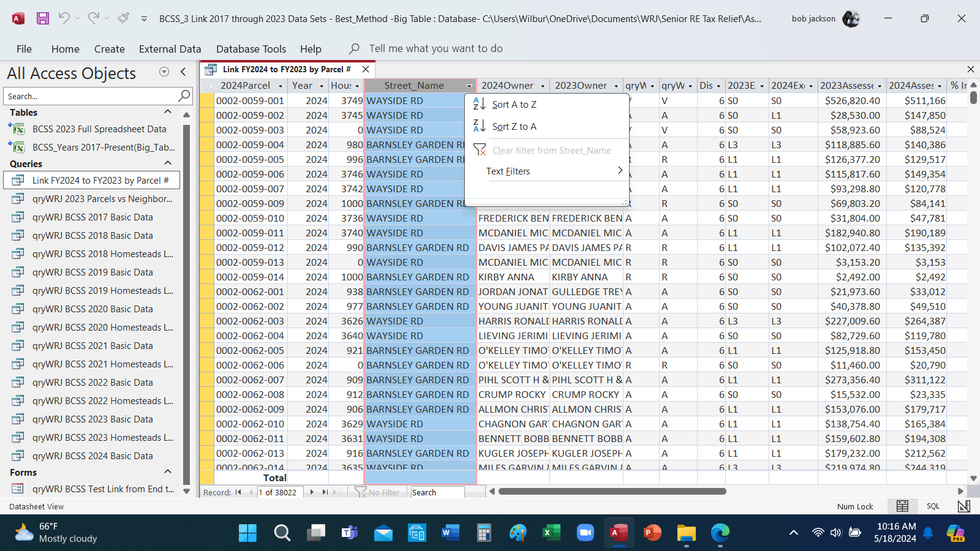Open Street_Name column filter dropdown
The height and width of the screenshot is (551, 980).
click(470, 86)
